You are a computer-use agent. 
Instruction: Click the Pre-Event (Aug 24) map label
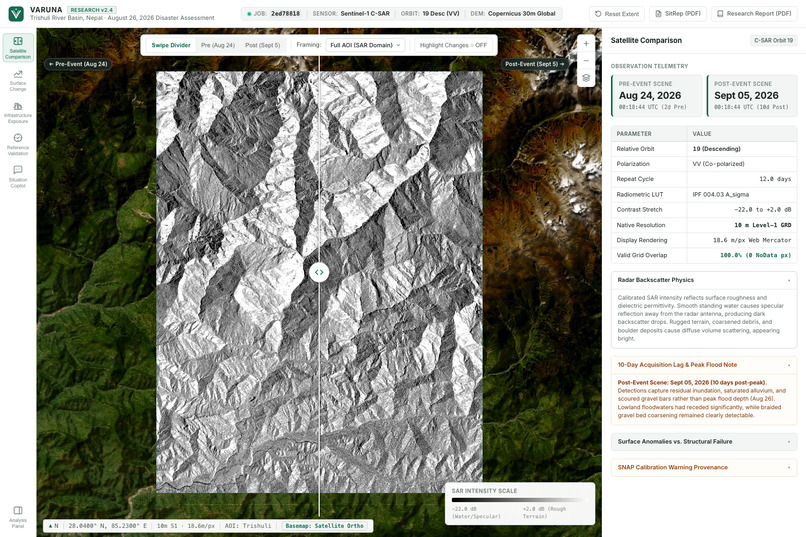click(x=78, y=64)
